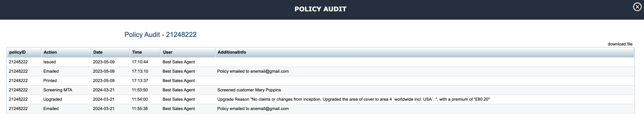Click the Upgrade Reason additional info text
The width and height of the screenshot is (644, 114).
pos(353,99)
